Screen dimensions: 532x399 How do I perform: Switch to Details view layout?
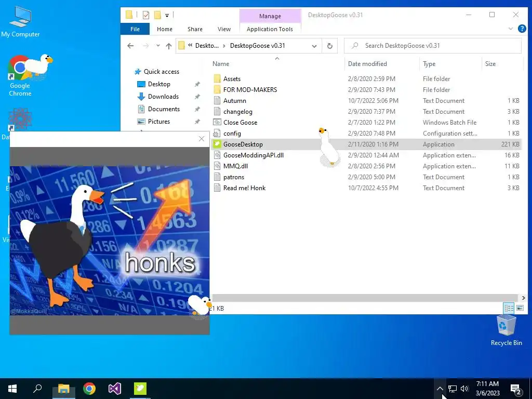click(x=509, y=308)
